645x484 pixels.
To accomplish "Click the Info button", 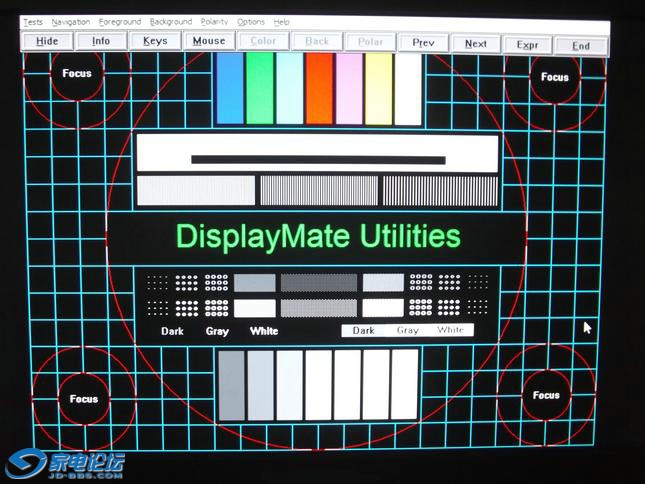I will [101, 41].
